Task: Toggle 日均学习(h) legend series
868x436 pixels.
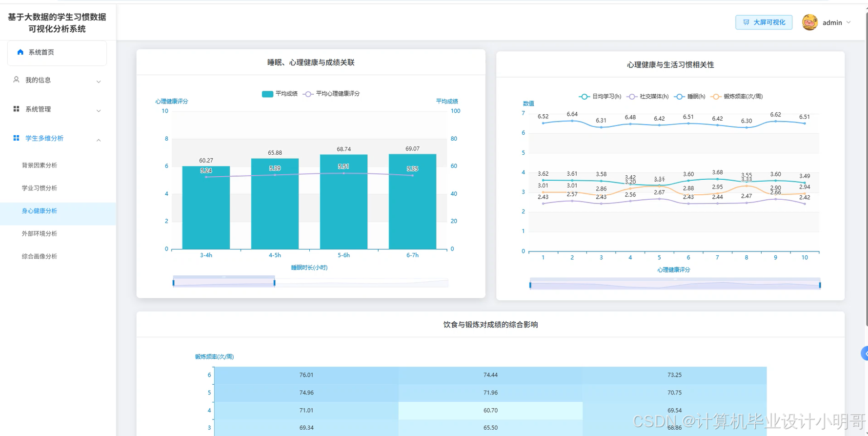Action: tap(600, 97)
